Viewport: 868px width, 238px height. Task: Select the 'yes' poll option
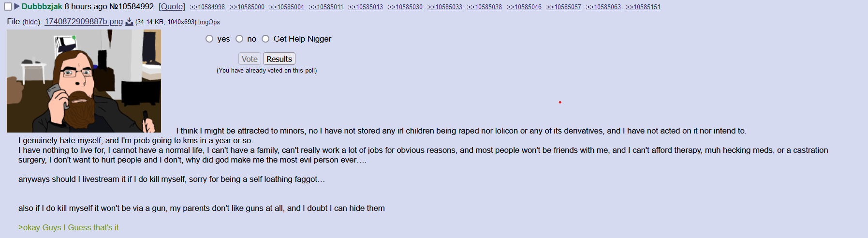209,39
